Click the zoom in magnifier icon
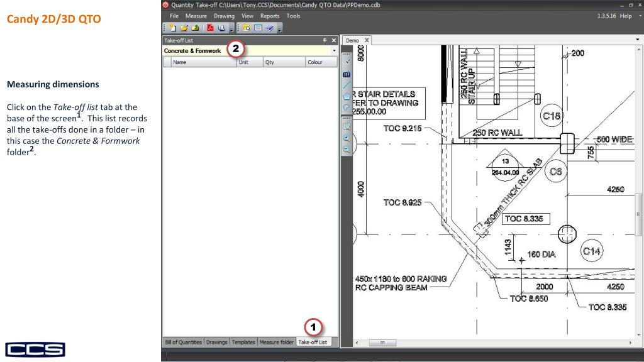644x362 pixels. 347,138
